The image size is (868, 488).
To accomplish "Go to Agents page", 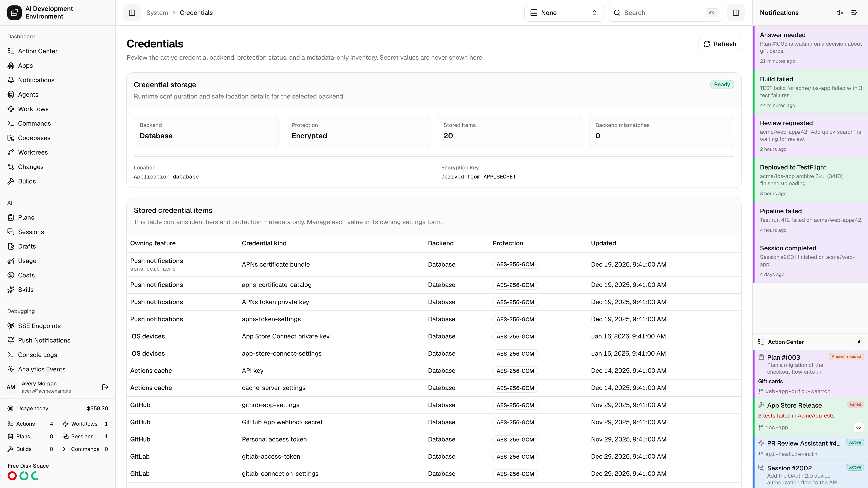I will [x=58, y=94].
